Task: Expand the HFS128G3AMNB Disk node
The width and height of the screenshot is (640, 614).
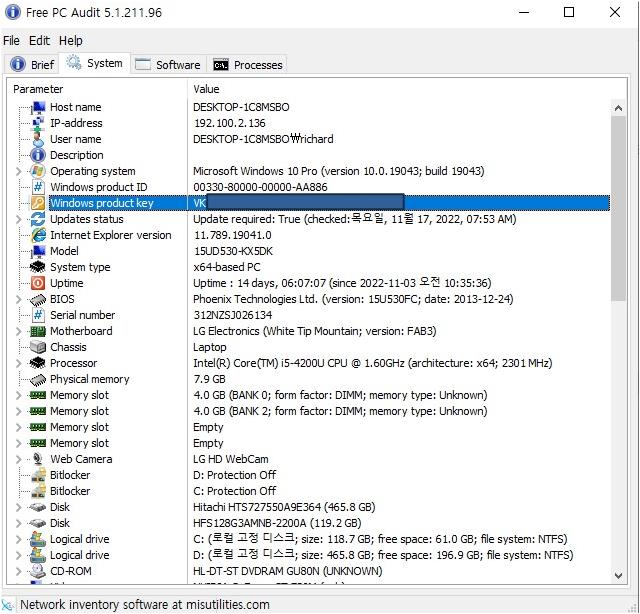Action: tap(18, 523)
